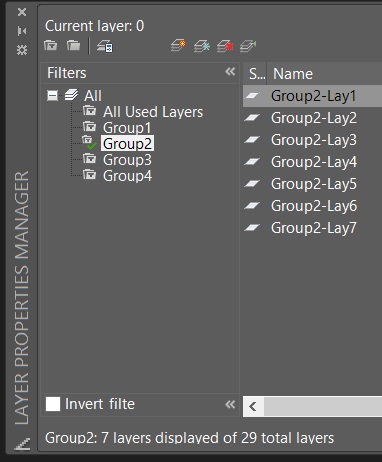Screen dimensions: 382x462
Task: Sort layers by Status column header
Action: coord(255,73)
